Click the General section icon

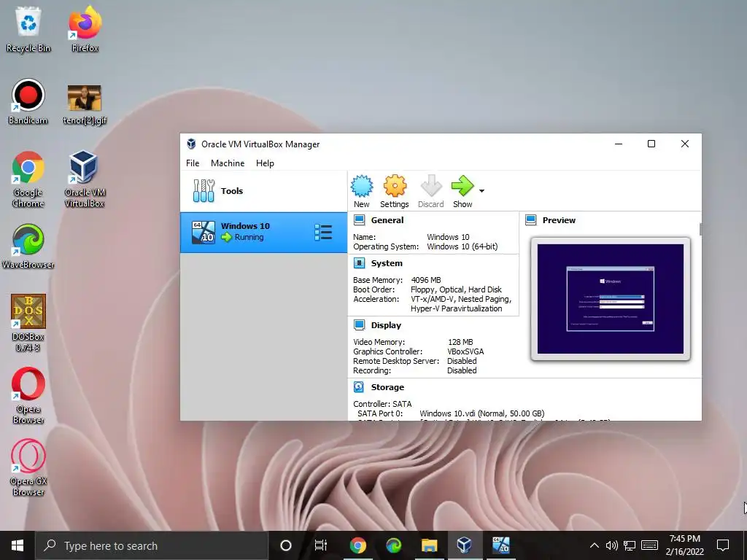coord(359,220)
